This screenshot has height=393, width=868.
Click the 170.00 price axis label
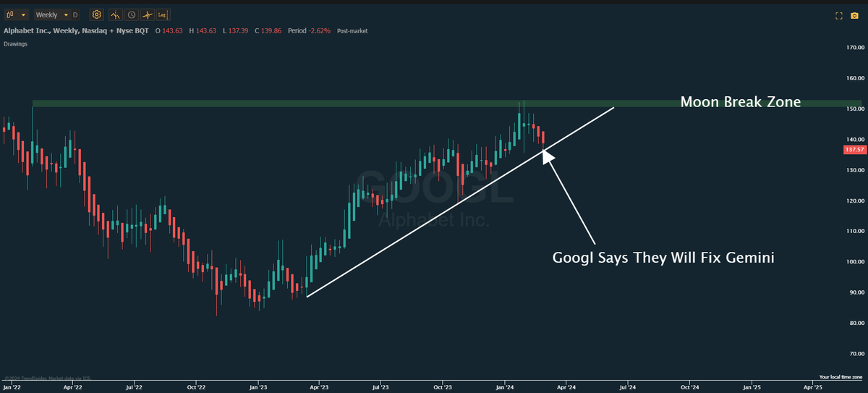click(x=854, y=48)
